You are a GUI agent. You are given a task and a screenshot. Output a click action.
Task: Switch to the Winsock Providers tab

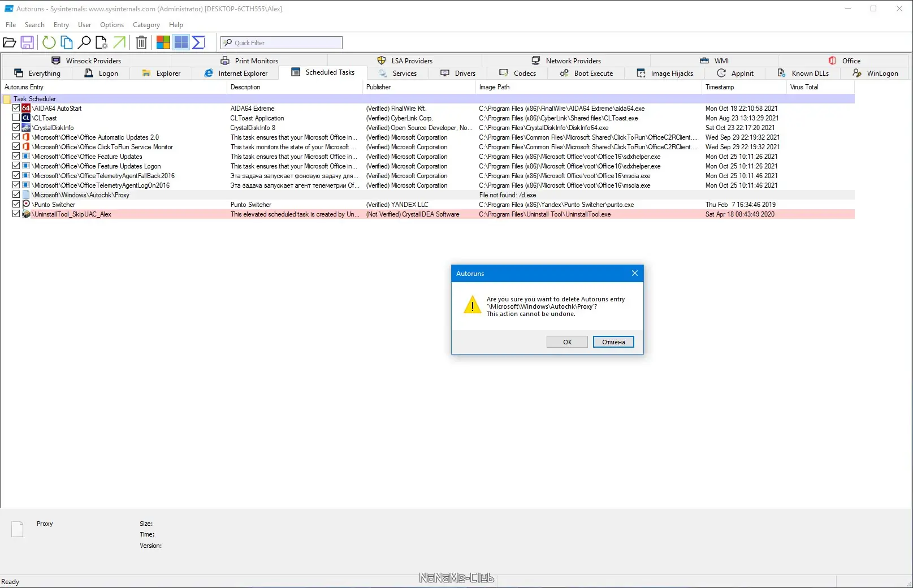86,60
